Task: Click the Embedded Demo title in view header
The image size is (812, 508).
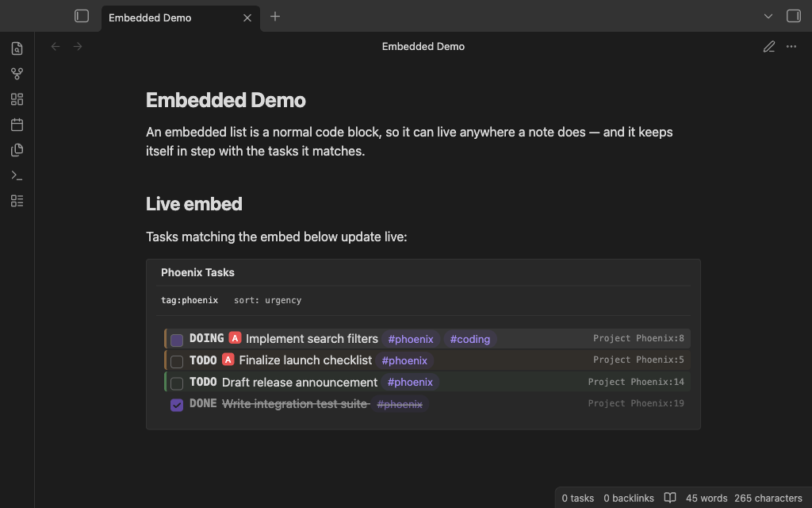Action: [423, 47]
